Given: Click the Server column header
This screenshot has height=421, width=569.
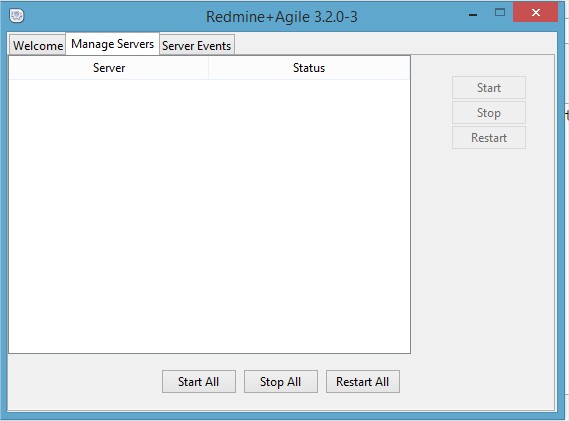Looking at the screenshot, I should click(109, 68).
